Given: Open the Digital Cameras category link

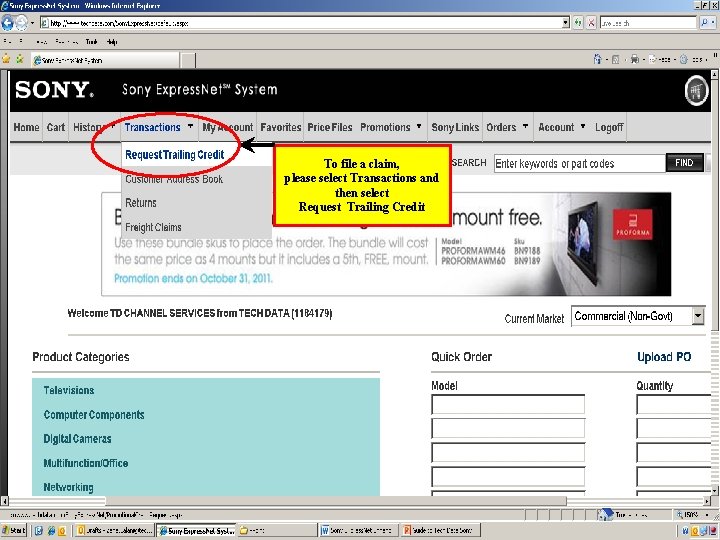Looking at the screenshot, I should click(x=77, y=439).
